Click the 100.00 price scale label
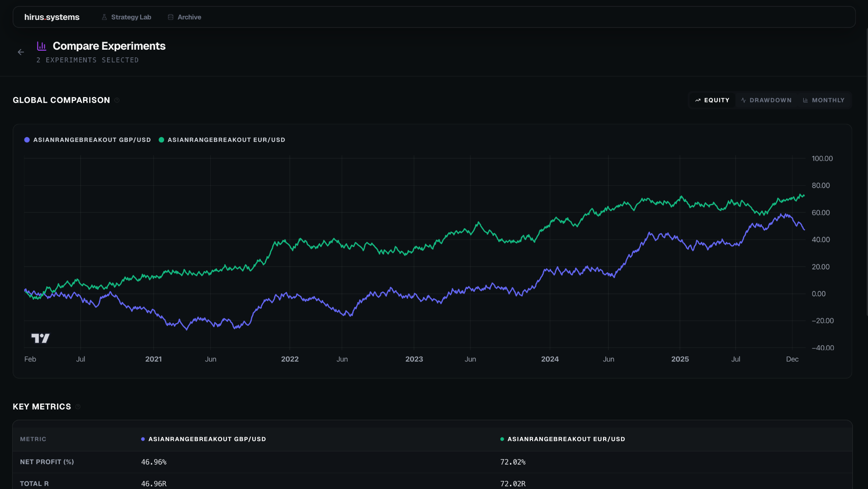The image size is (868, 489). [822, 159]
